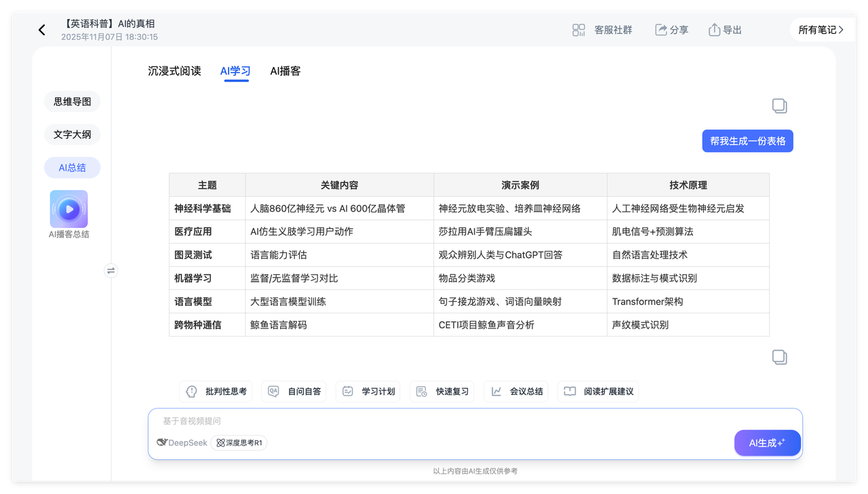Open the 思维导图 mind map view
Image resolution: width=868 pixels, height=494 pixels.
(x=72, y=102)
